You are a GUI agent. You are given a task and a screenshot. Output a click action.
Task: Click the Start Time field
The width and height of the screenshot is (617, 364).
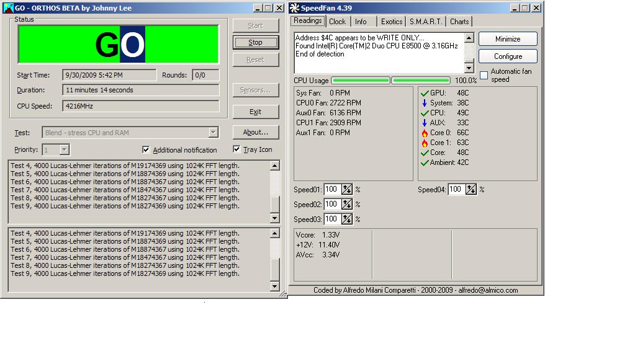[109, 75]
